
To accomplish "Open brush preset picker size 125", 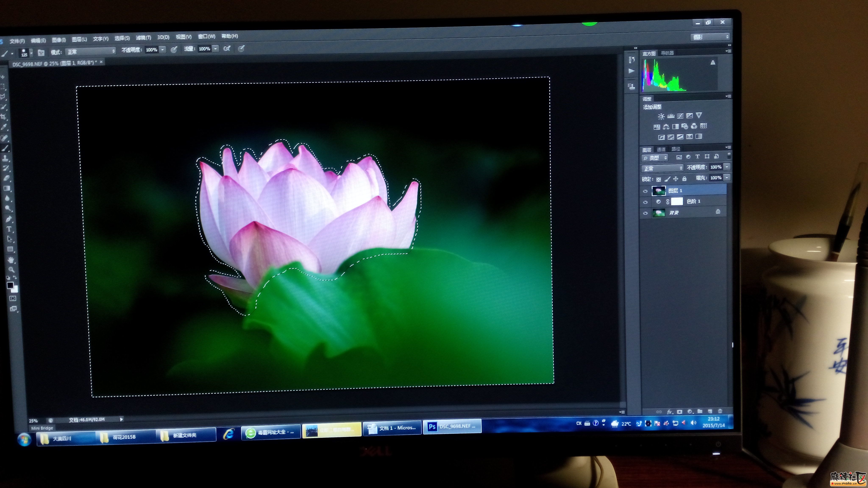I will tap(26, 53).
